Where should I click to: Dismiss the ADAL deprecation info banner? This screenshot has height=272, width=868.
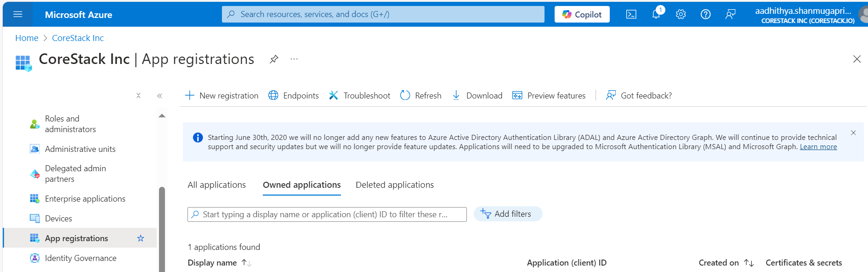pyautogui.click(x=853, y=133)
